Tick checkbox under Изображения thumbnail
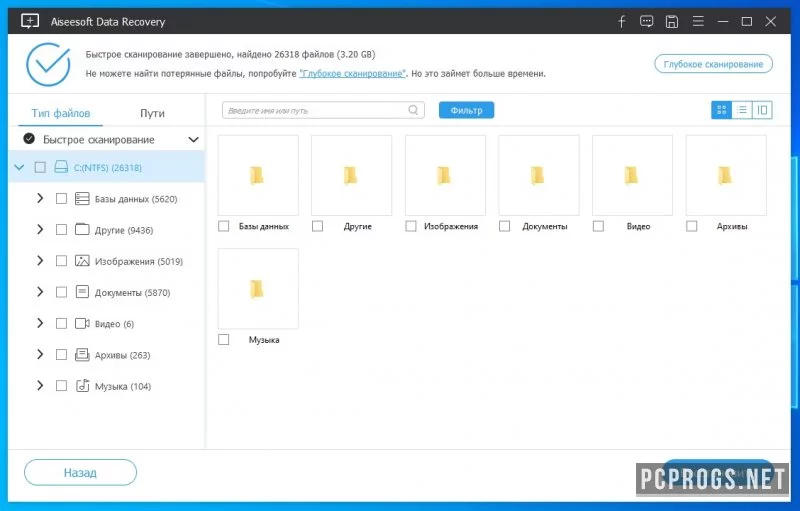The width and height of the screenshot is (800, 511). 411,226
